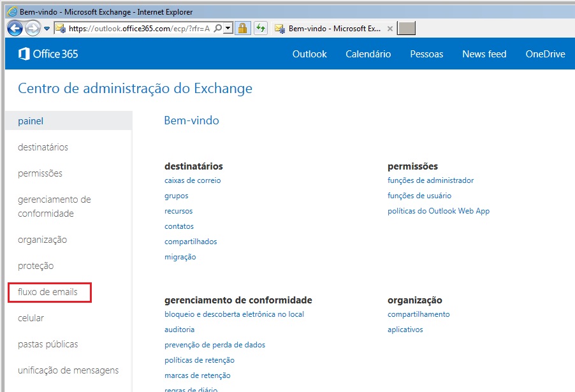575x392 pixels.
Task: Click the bold destinatários section heading
Action: click(x=193, y=166)
